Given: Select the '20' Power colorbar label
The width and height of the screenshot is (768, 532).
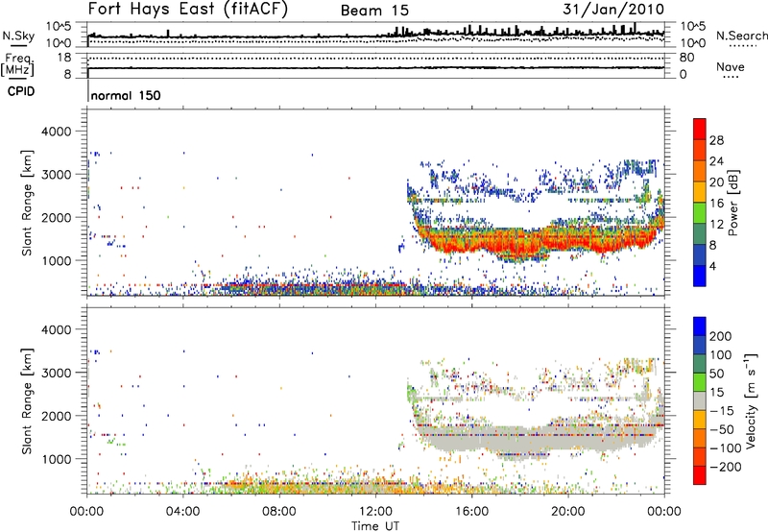Looking at the screenshot, I should pos(716,182).
